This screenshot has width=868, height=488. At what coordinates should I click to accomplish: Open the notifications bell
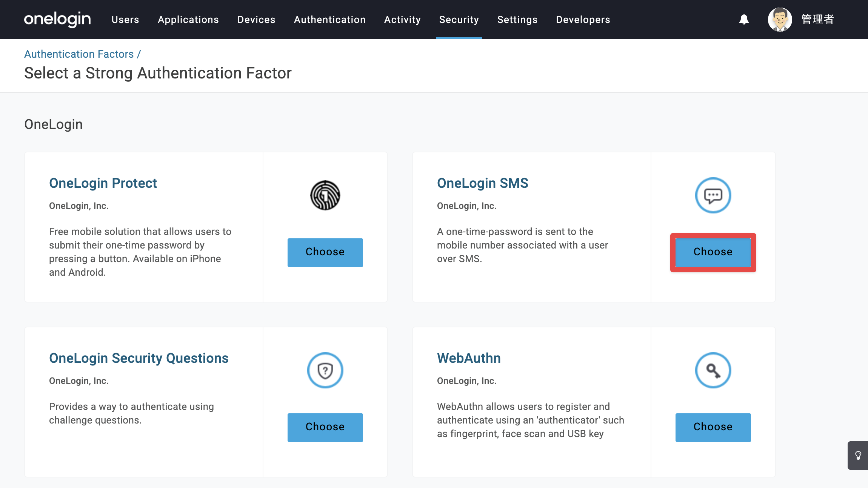[x=744, y=19]
